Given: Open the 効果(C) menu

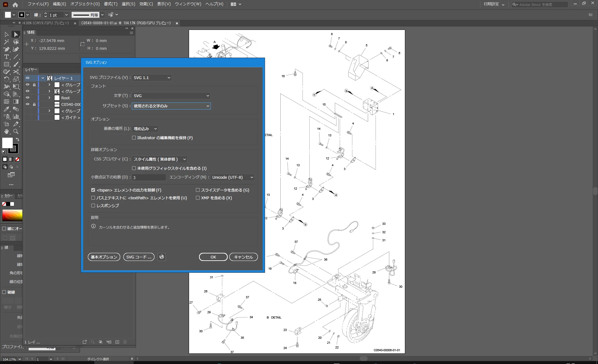Looking at the screenshot, I should (x=146, y=4).
